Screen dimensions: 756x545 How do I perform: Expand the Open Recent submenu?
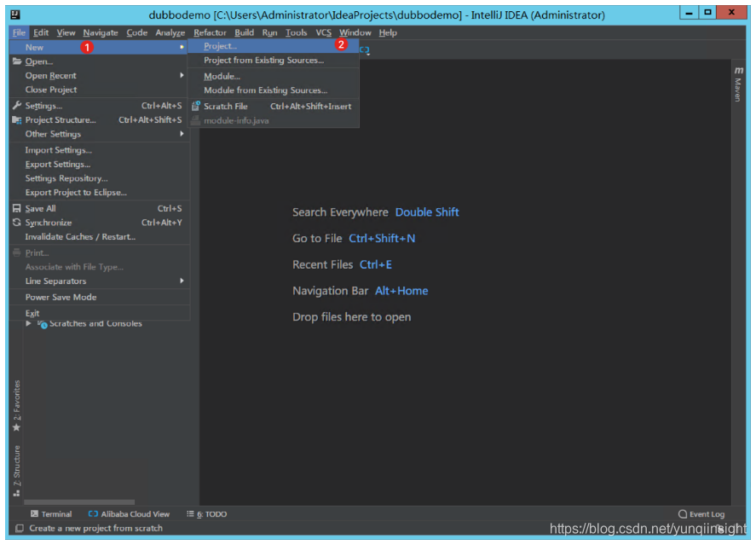(x=99, y=76)
